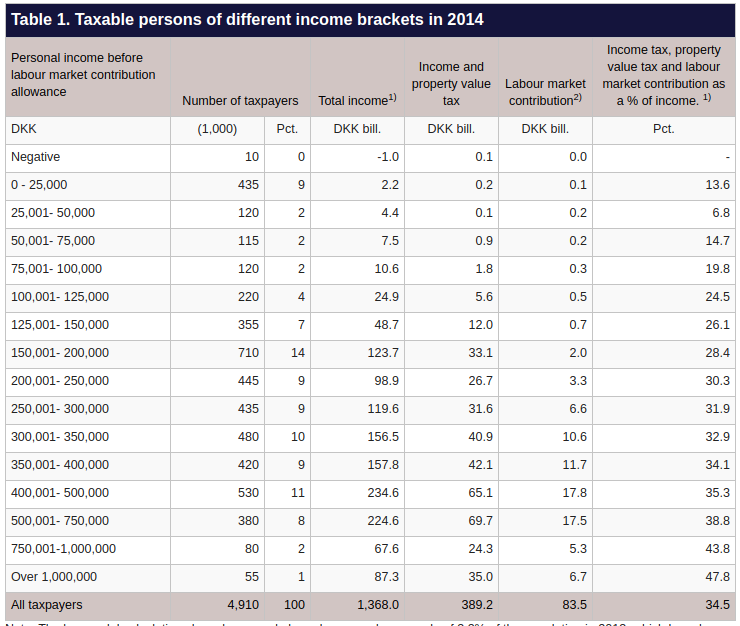The height and width of the screenshot is (626, 740).
Task: Select the total income value 123.7
Action: point(382,353)
